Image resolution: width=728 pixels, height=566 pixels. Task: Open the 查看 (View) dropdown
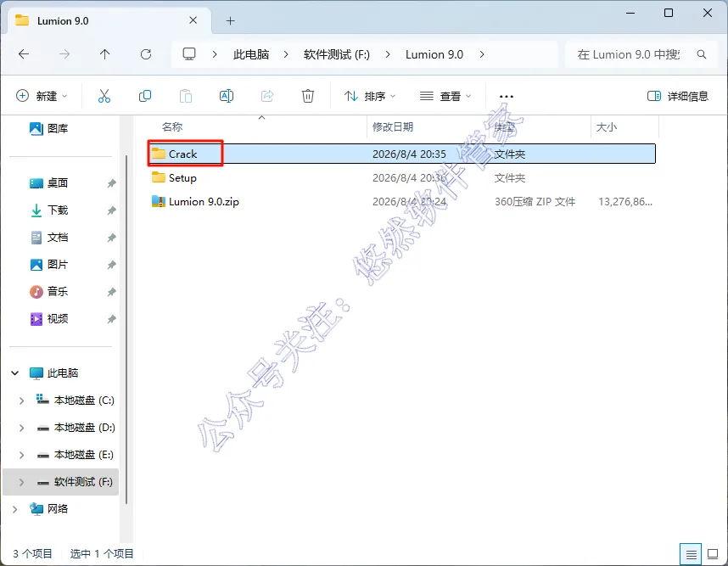pos(445,96)
